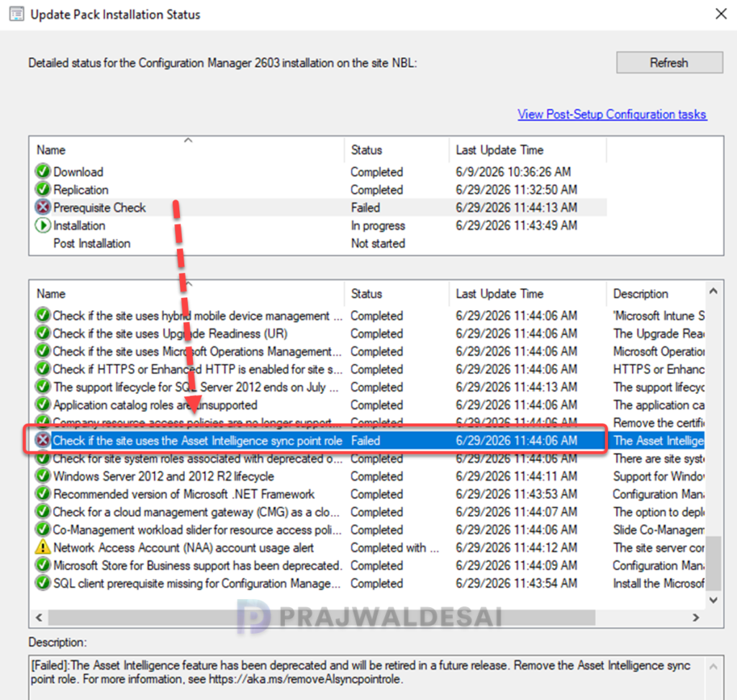Click up arrow of prerequisite list vertical scrollbar
Screen dimensions: 737x700
tap(713, 291)
